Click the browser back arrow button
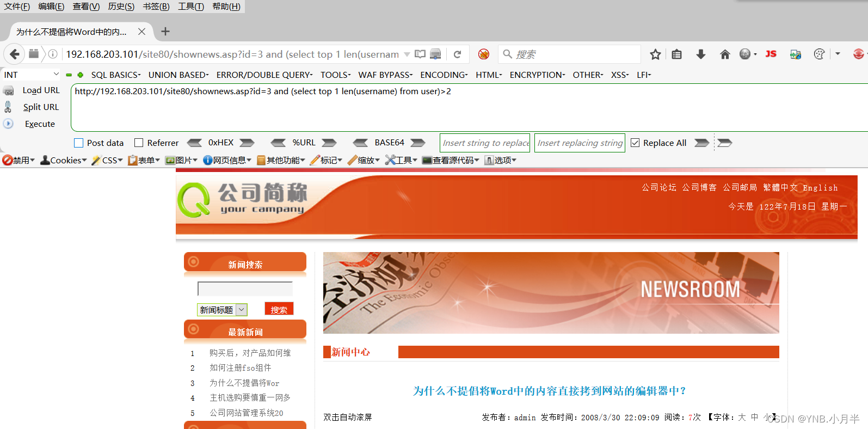This screenshot has width=868, height=429. [x=15, y=54]
